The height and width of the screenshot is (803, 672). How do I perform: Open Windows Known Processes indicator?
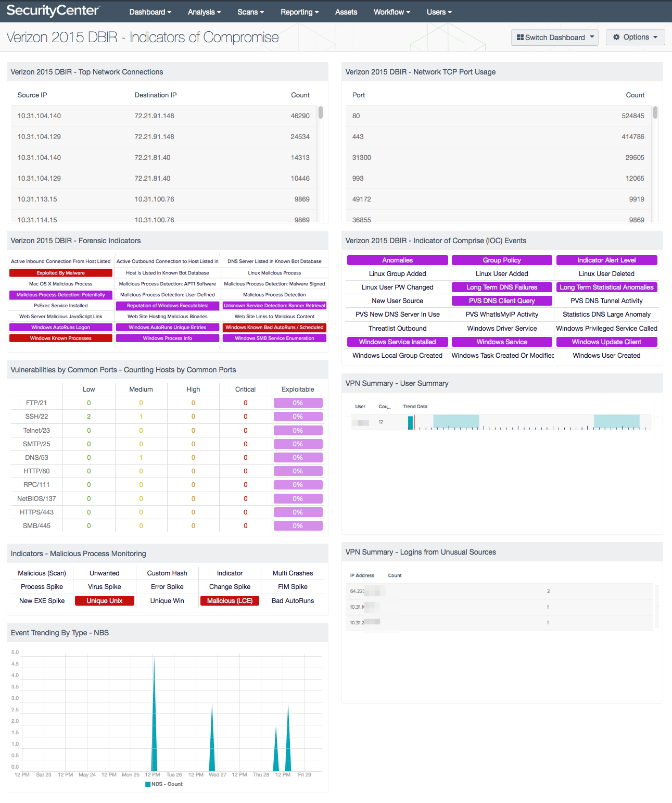pos(61,338)
